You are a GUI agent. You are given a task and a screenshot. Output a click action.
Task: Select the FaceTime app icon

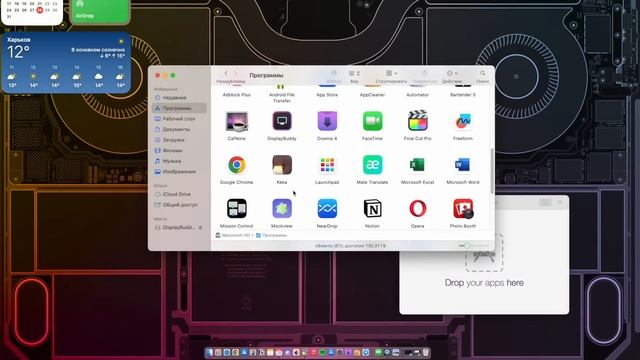[x=372, y=121]
